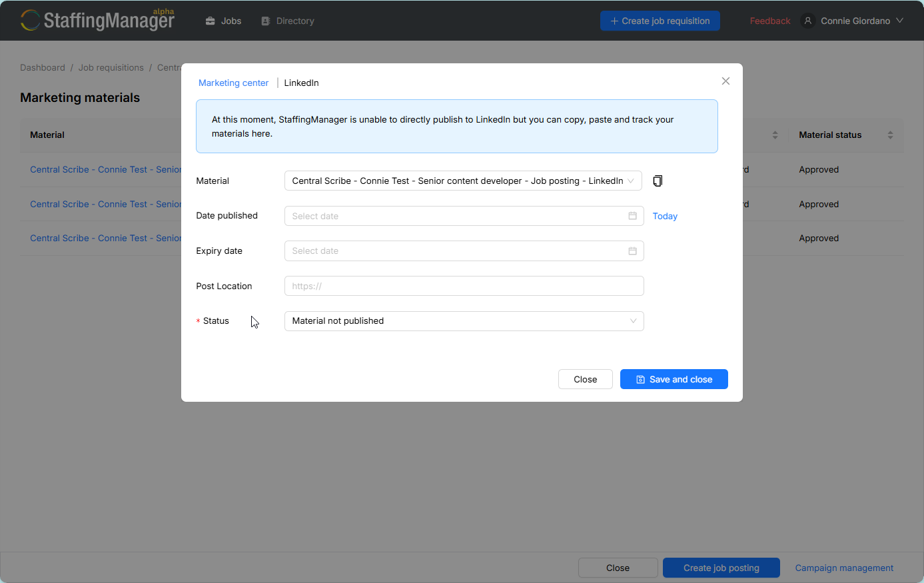Go to the Directory menu
Screen dimensions: 924x583
tap(288, 21)
